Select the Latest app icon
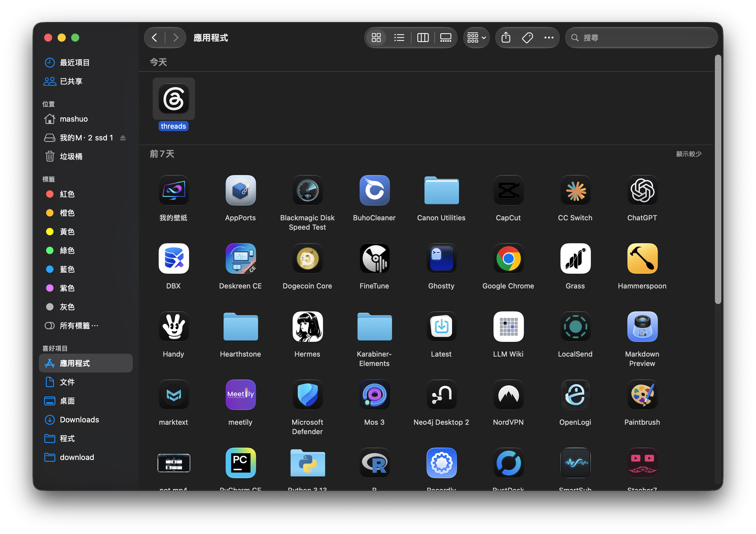Screen dimensions: 756x534 point(441,327)
